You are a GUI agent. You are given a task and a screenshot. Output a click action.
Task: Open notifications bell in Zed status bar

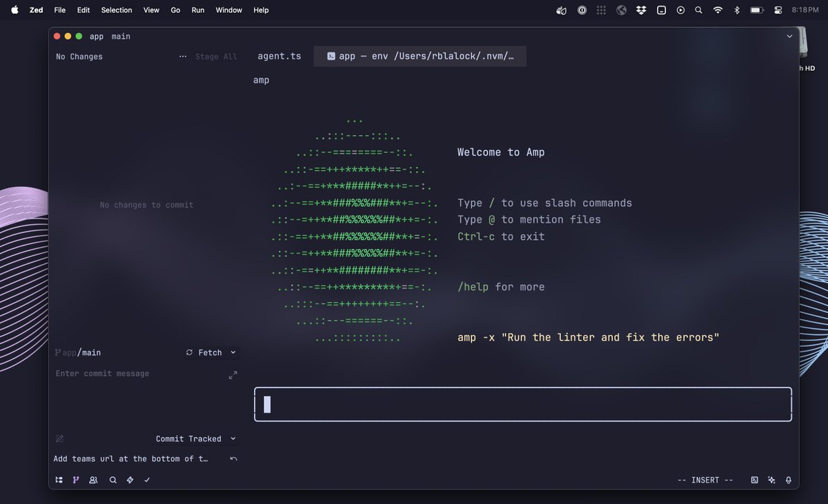click(x=788, y=480)
